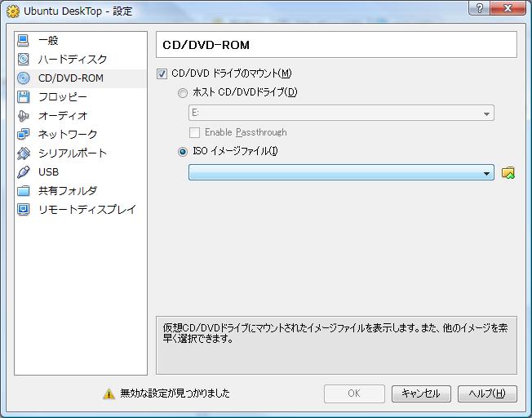Click the シリアルポート serial port icon

(23, 153)
